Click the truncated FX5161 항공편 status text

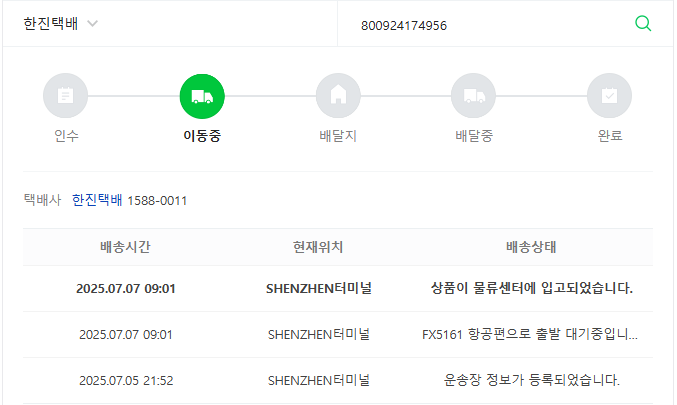pyautogui.click(x=530, y=334)
